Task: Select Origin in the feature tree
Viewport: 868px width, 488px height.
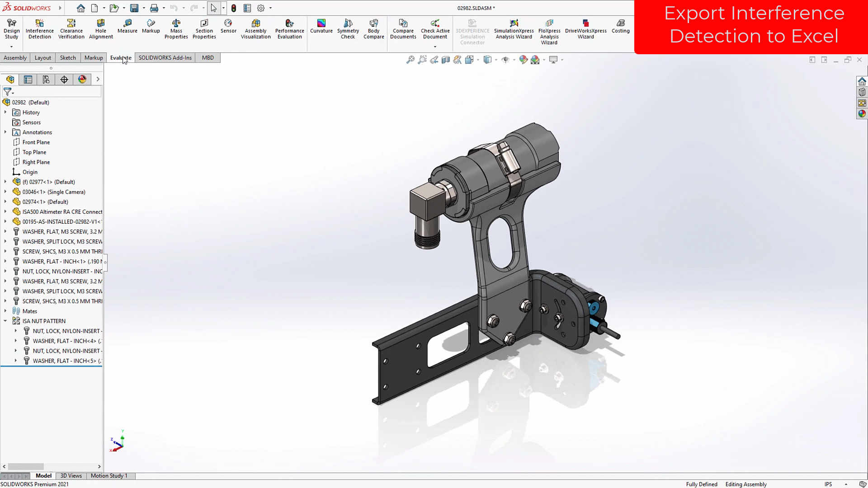Action: pos(30,172)
